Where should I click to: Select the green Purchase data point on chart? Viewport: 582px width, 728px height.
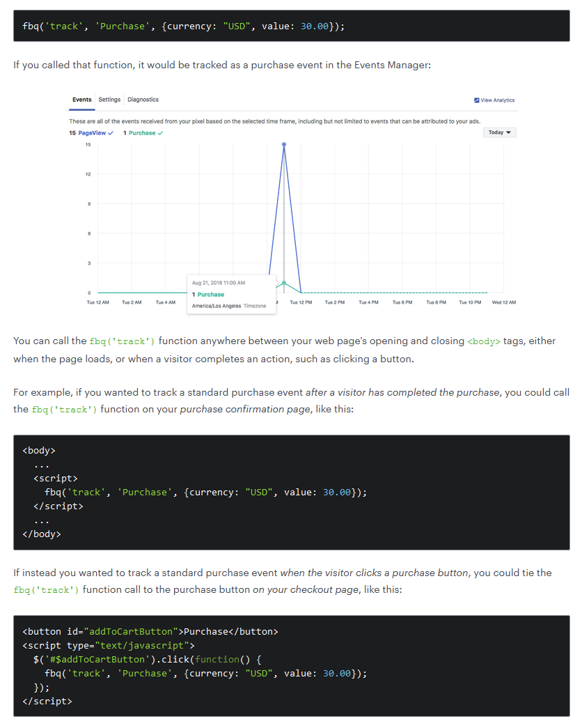click(x=284, y=283)
